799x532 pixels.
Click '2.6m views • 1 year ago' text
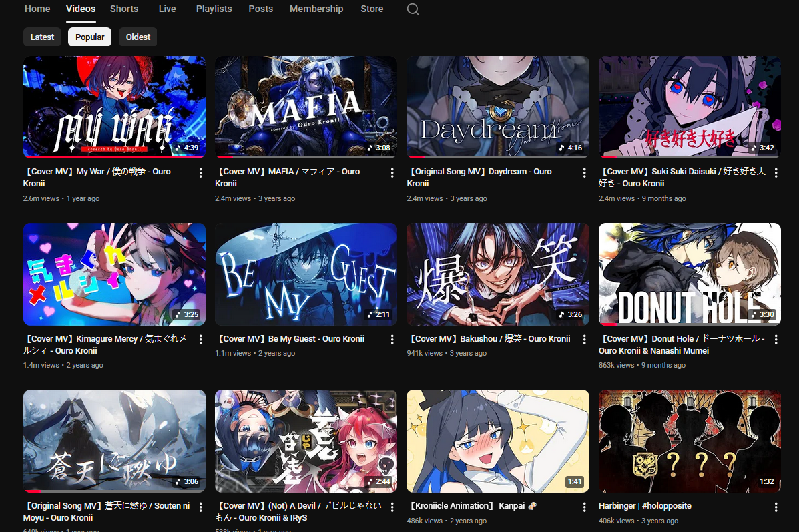coord(61,198)
